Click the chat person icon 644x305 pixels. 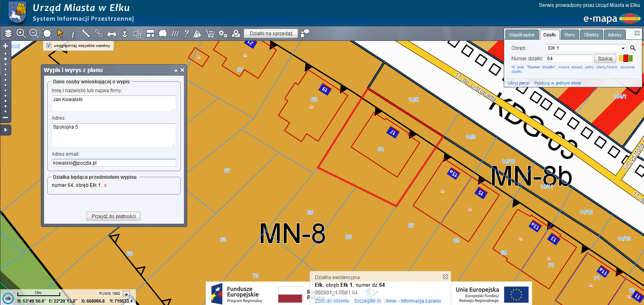[x=305, y=33]
